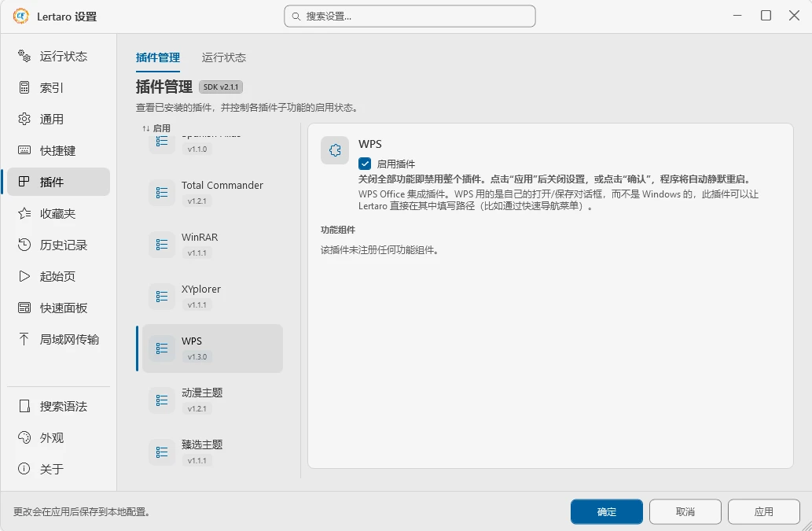This screenshot has height=531, width=812.
Task: Select the 动漫主题 plugin name
Action: 202,393
